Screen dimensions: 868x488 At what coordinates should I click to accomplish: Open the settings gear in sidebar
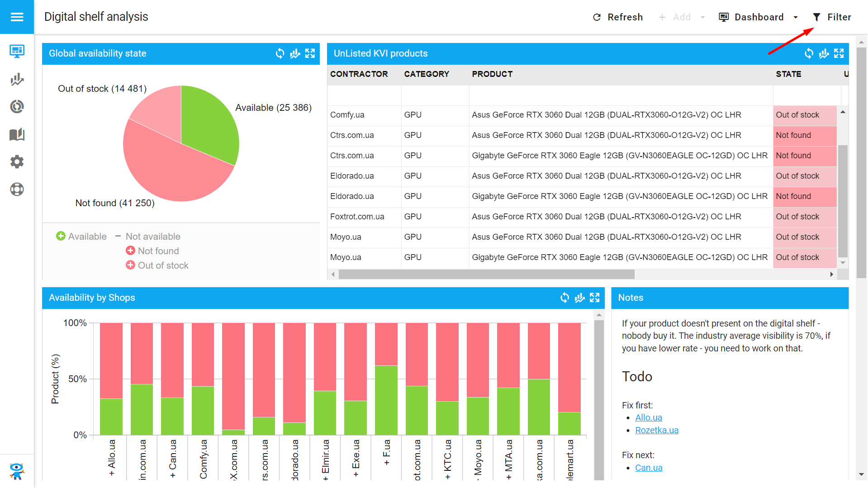17,161
